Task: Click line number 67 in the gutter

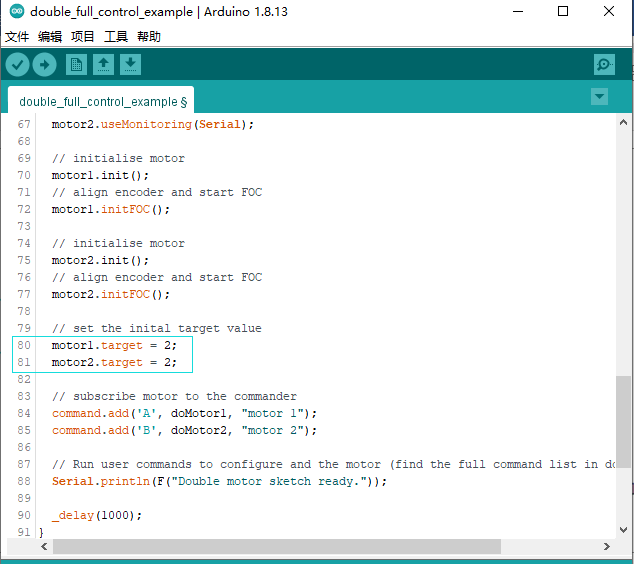Action: pos(24,124)
